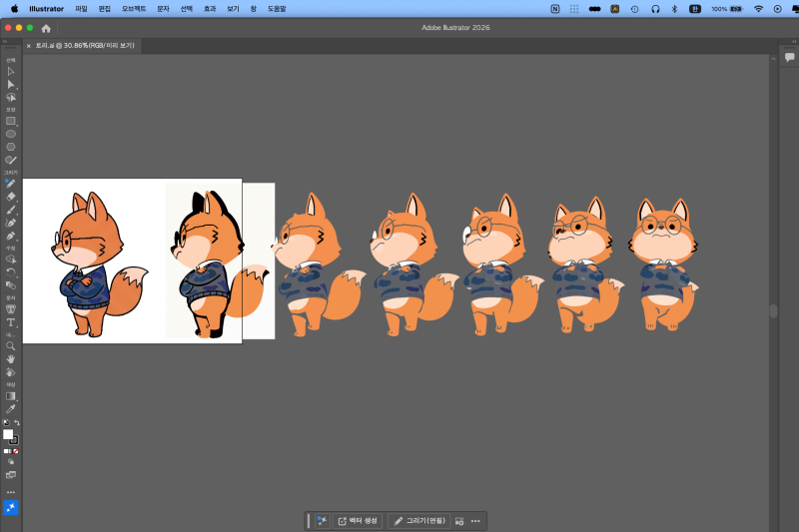This screenshot has width=799, height=532.
Task: Go to the Home screen icon
Action: click(46, 29)
